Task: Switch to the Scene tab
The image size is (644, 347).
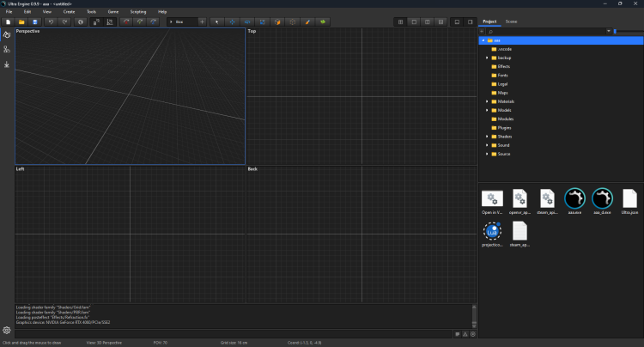Action: (x=511, y=21)
